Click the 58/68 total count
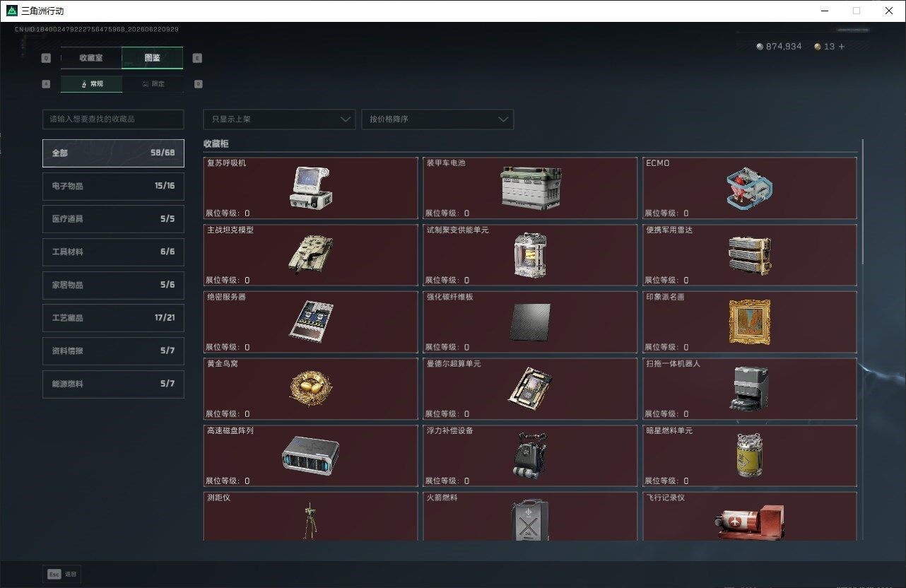 tap(163, 153)
